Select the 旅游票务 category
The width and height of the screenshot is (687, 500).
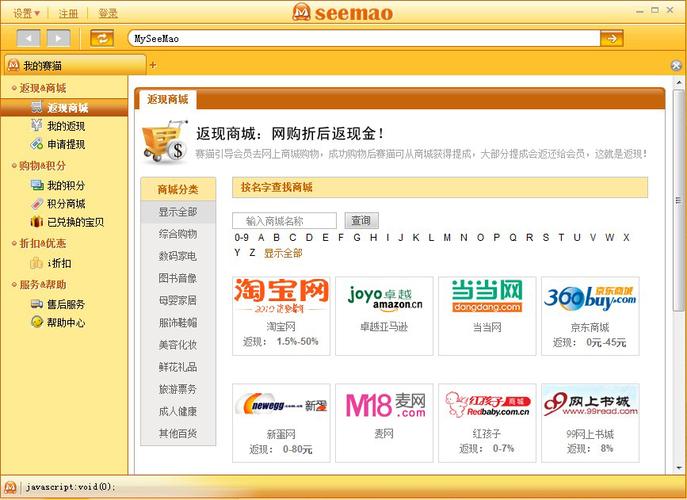click(x=178, y=389)
